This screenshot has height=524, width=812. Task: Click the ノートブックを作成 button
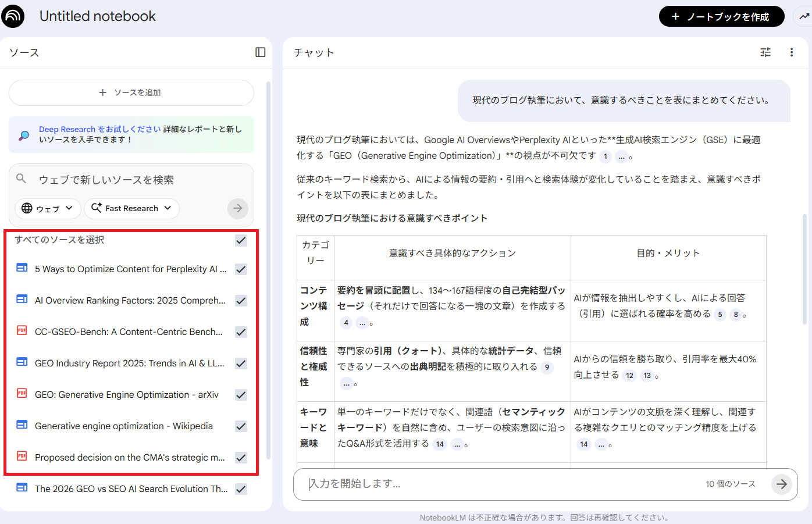721,16
